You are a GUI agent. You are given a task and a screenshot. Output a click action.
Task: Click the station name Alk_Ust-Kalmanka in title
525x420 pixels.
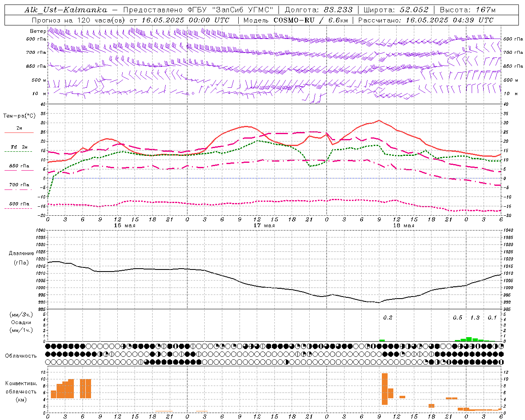[x=66, y=10]
